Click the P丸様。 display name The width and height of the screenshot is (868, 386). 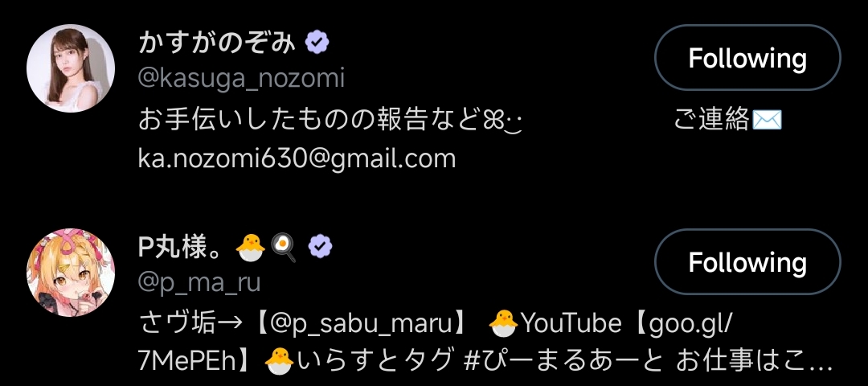184,247
